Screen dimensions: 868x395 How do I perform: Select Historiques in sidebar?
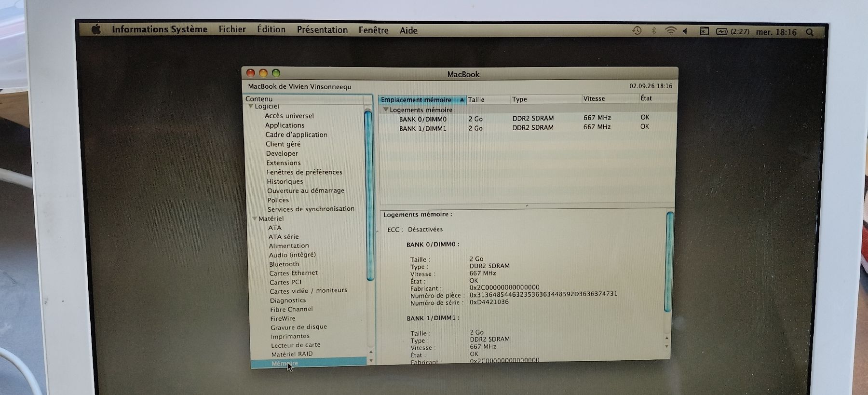point(285,181)
